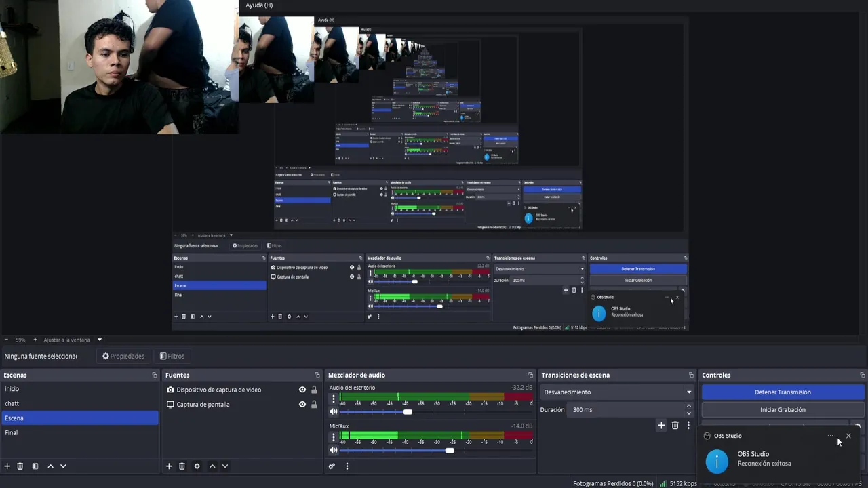Dismiss OBS Studio notification with X
The width and height of the screenshot is (868, 488).
point(848,436)
